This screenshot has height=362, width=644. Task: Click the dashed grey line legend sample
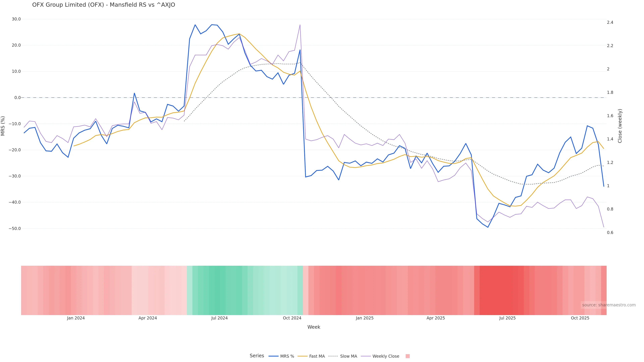pos(333,356)
